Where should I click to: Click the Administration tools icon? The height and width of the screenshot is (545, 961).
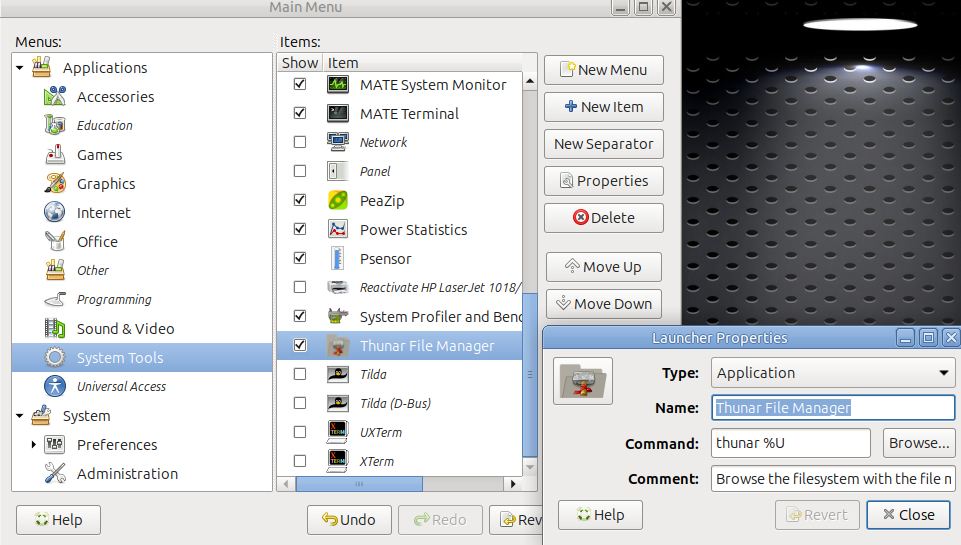55,473
